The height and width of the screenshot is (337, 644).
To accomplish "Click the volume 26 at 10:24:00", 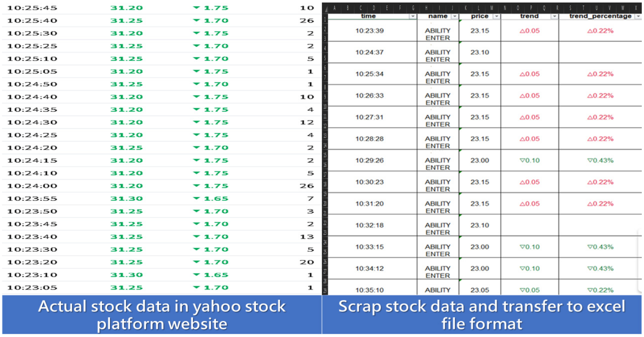I will pos(307,186).
